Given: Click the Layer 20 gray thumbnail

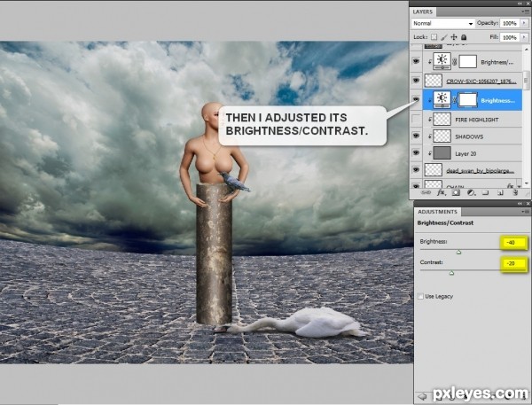Looking at the screenshot, I should pos(442,153).
